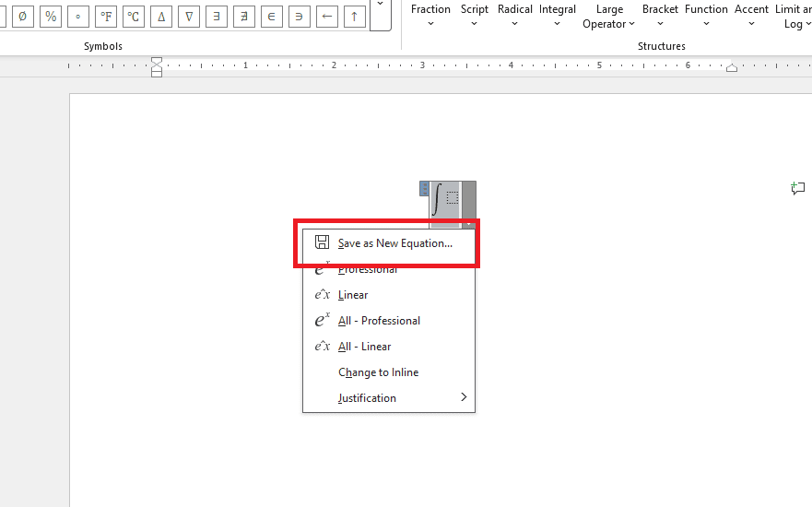
Task: Open the Accent structures dropdown
Action: pyautogui.click(x=751, y=16)
